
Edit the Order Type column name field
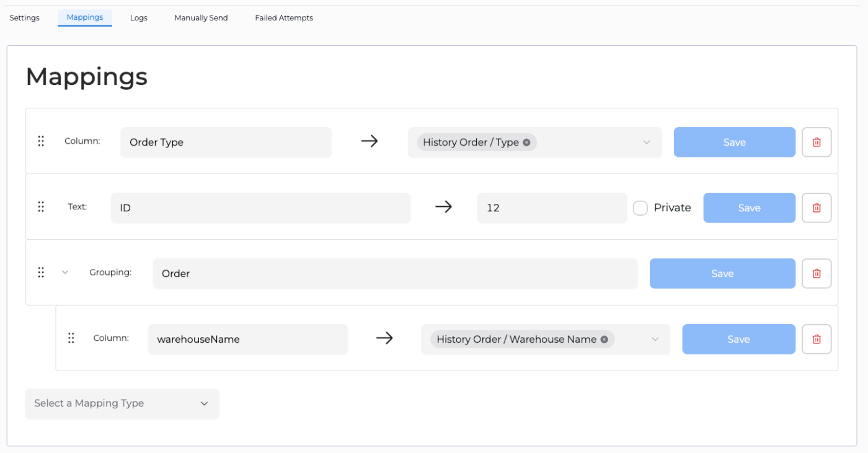tap(226, 142)
